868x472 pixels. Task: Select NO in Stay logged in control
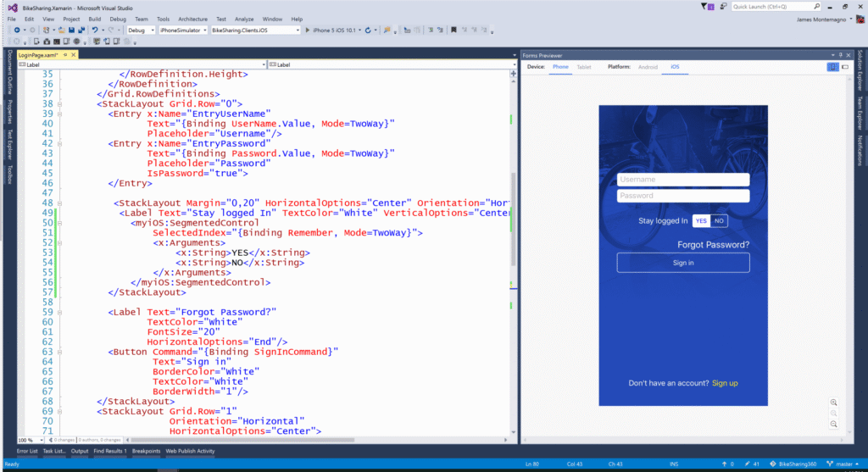(x=719, y=221)
